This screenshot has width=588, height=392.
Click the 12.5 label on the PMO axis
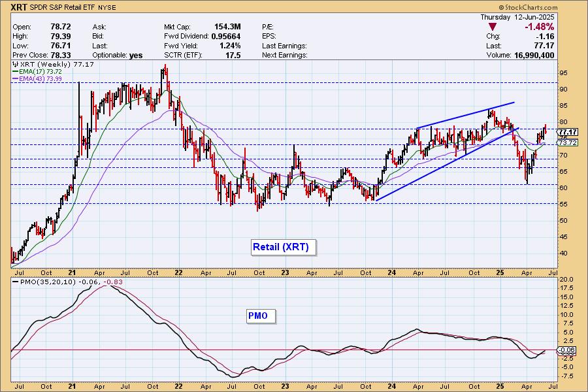coord(566,306)
